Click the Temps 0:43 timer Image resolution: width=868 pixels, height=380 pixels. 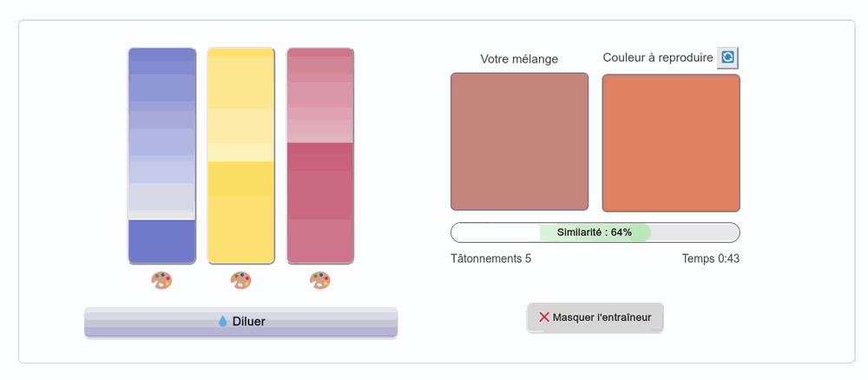click(x=711, y=259)
